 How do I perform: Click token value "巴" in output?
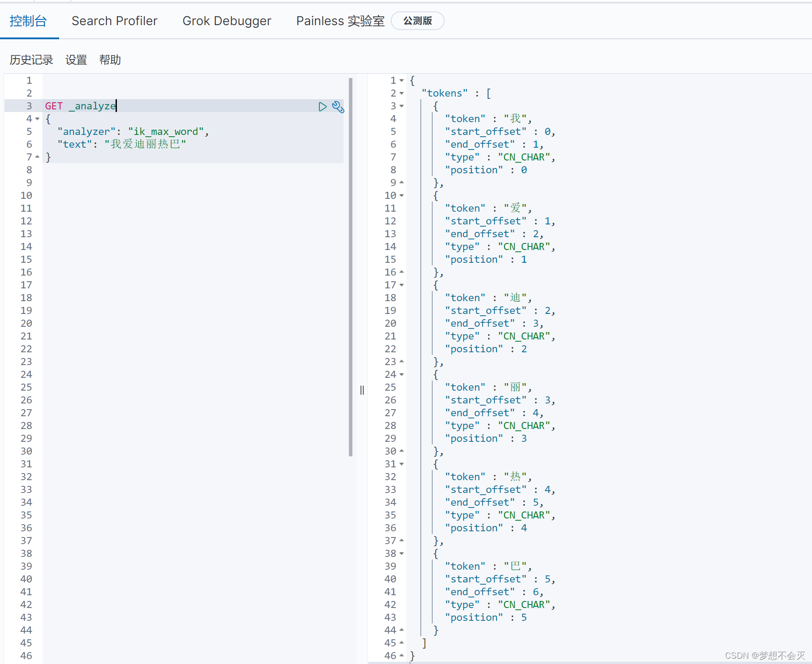[x=515, y=567]
